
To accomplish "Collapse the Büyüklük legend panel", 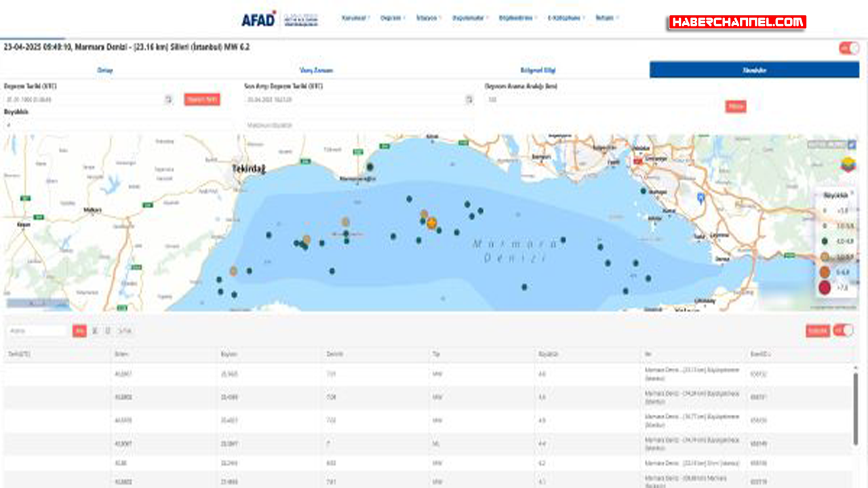I will (x=852, y=193).
